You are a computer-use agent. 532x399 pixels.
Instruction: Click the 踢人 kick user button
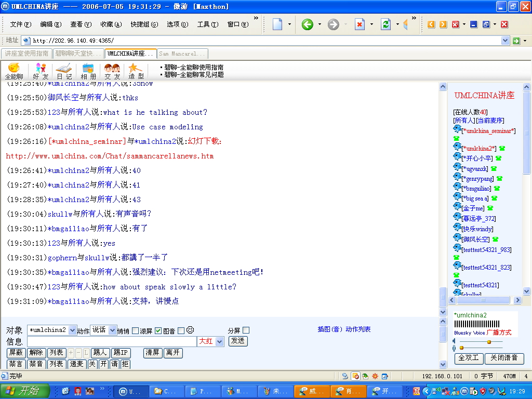[100, 353]
